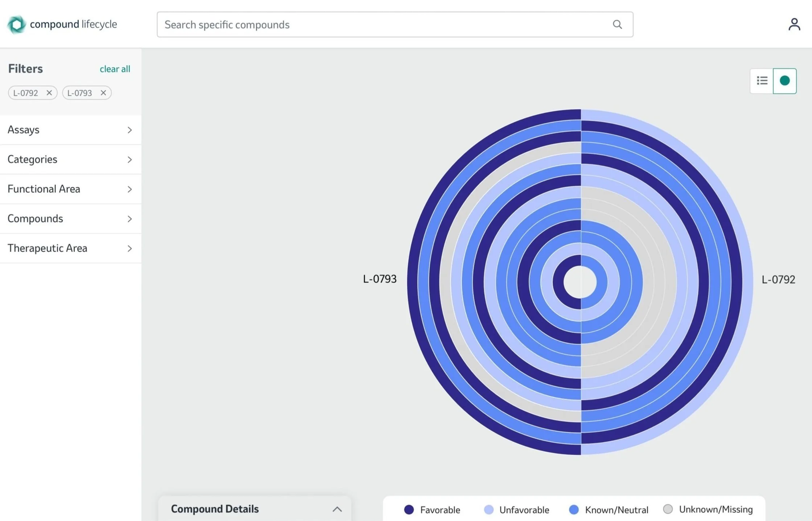Screen dimensions: 812x521
Task: Click the Unfavorable legend dot
Action: pos(489,509)
